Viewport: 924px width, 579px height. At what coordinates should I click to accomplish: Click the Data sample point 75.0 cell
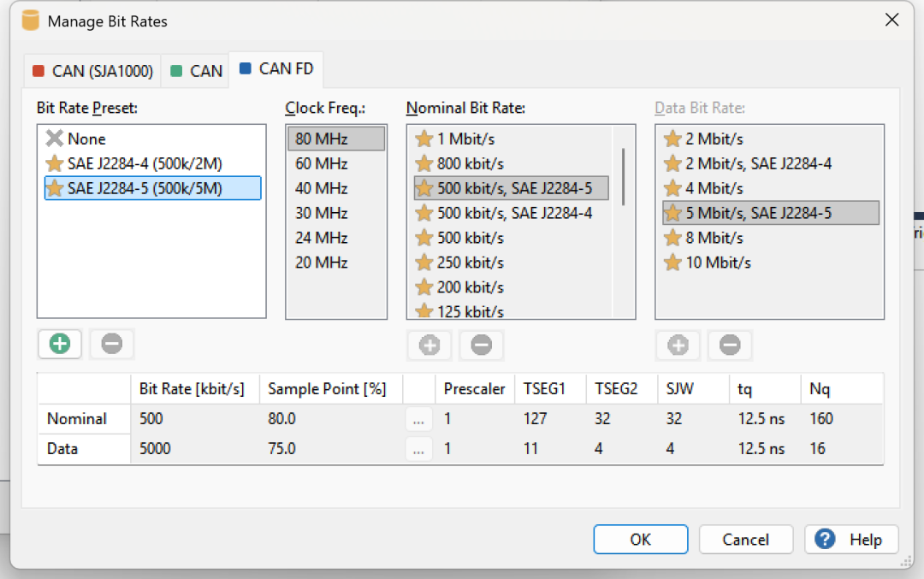[330, 449]
